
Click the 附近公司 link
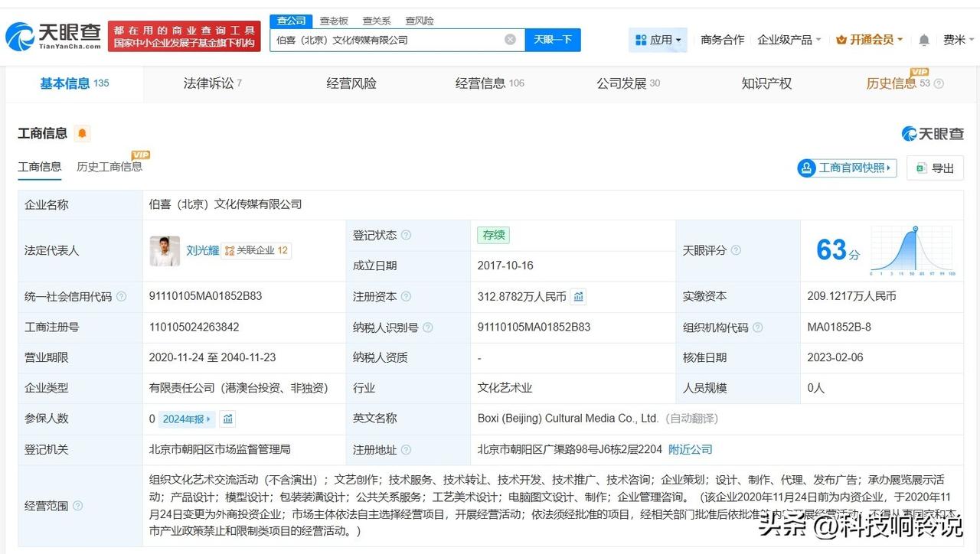click(x=690, y=449)
